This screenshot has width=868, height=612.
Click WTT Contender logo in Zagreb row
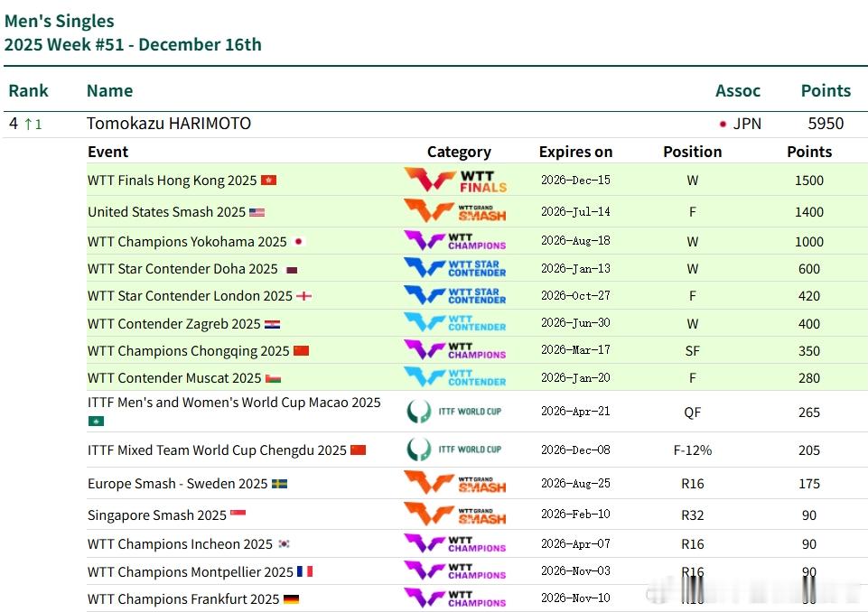455,323
